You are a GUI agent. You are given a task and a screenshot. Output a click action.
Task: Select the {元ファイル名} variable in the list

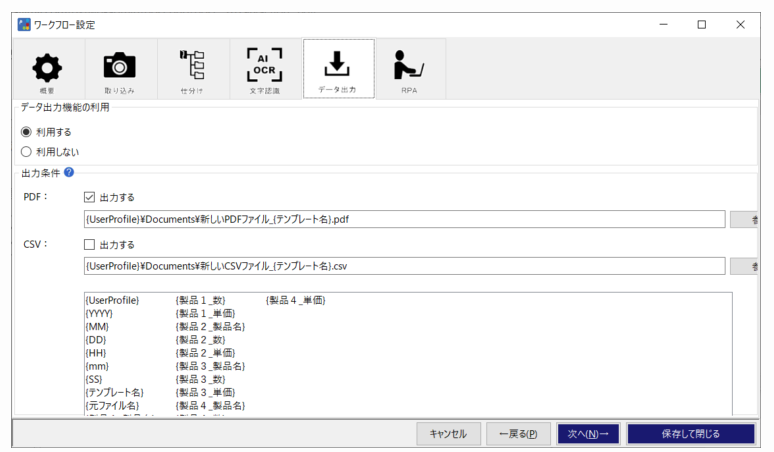[112, 406]
